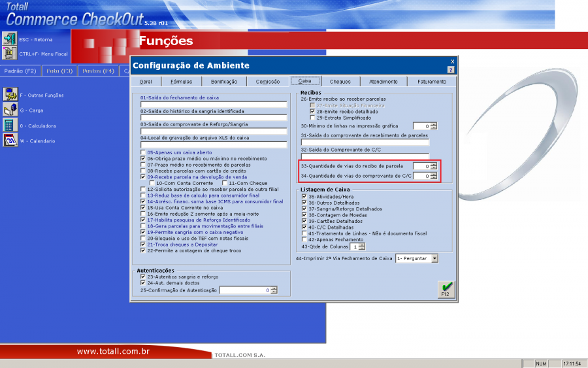The width and height of the screenshot is (588, 368).
Task: Open the Faturamento tab
Action: (432, 82)
